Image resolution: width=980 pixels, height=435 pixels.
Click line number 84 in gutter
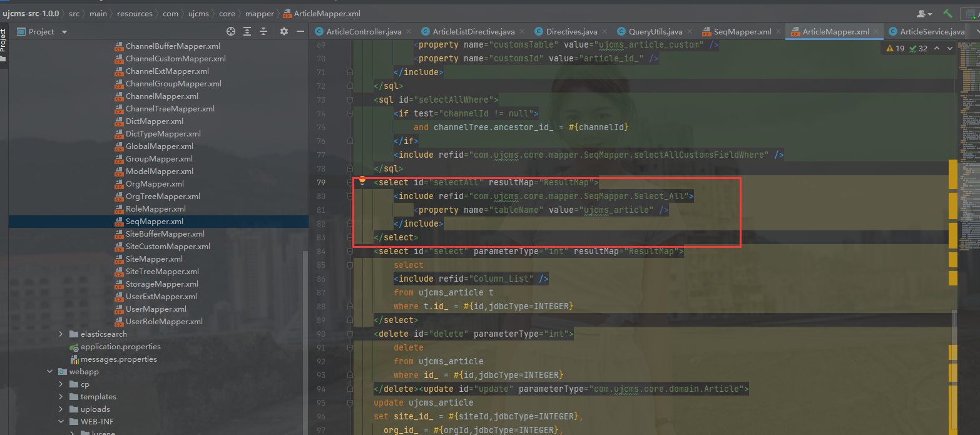coord(321,252)
